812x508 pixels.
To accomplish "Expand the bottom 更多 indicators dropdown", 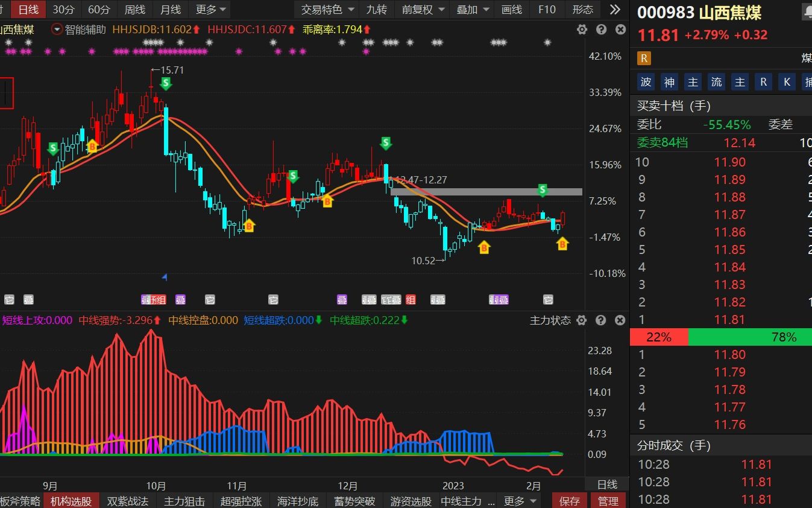I will [520, 501].
